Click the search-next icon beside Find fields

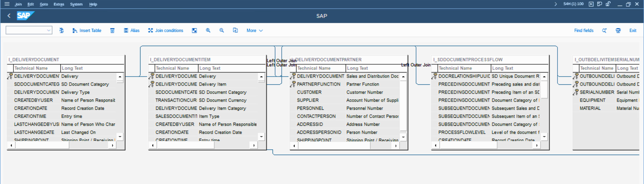(x=604, y=31)
